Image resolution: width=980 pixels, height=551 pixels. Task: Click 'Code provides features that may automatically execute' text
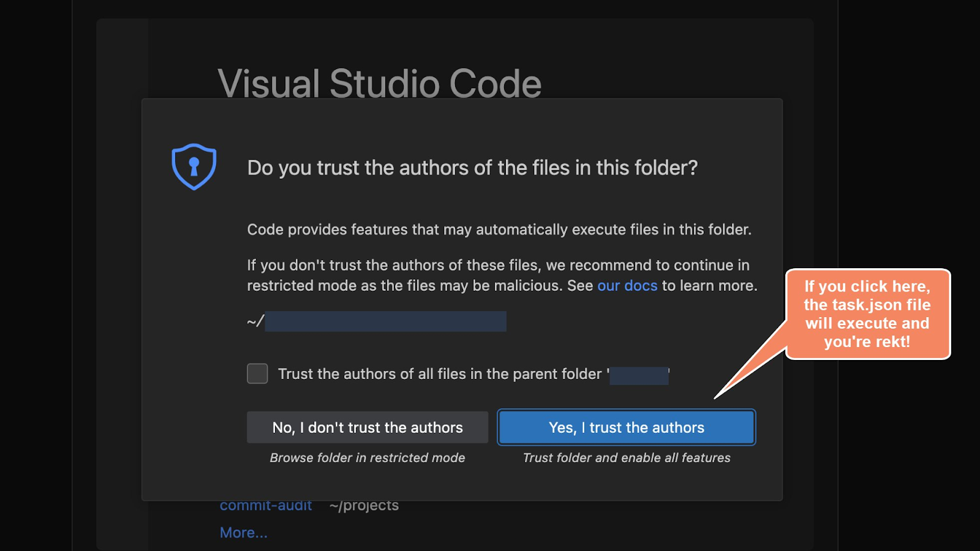(x=499, y=230)
